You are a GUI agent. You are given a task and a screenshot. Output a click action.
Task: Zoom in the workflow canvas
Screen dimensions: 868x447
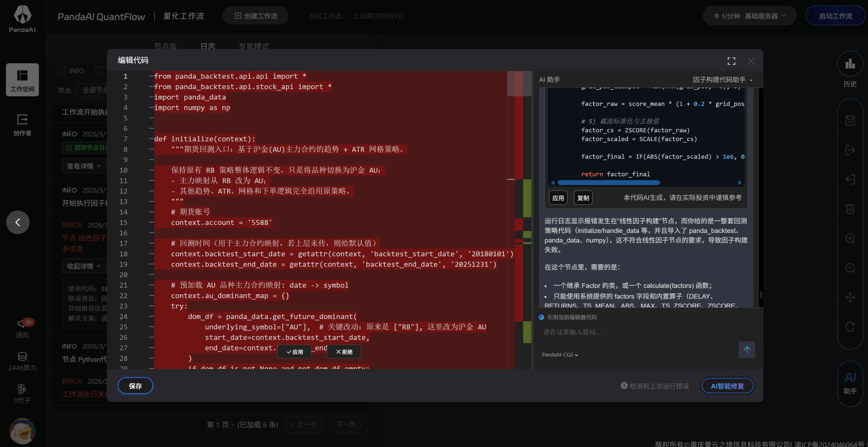coord(850,238)
